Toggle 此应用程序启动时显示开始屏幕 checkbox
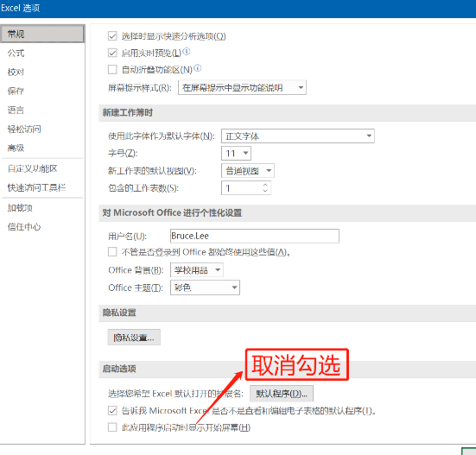This screenshot has width=476, height=455. [112, 427]
